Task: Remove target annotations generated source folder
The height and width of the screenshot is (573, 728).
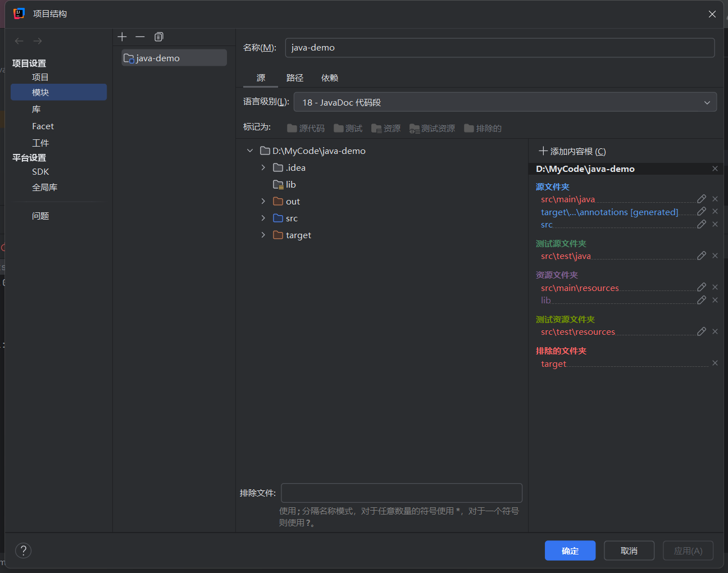Action: 715,211
